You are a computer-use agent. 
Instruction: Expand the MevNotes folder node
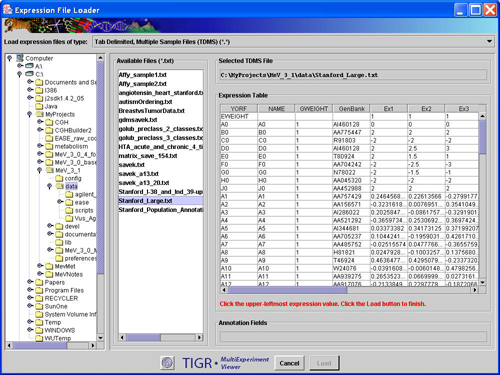[40, 274]
